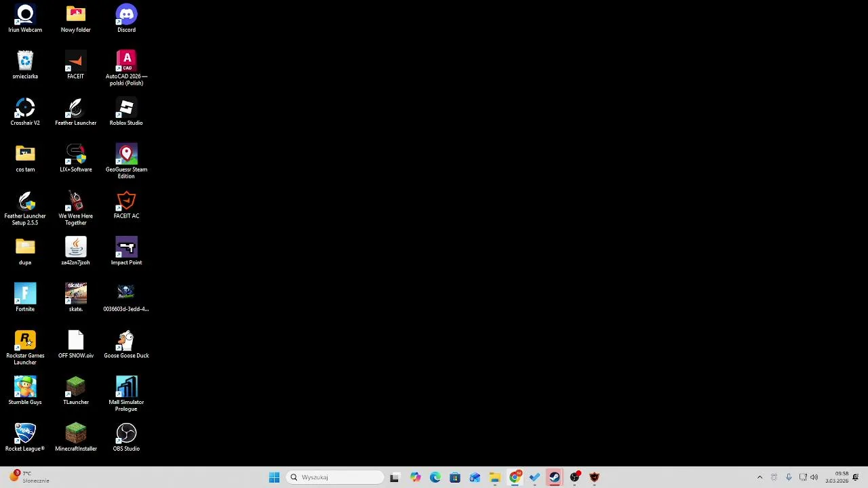Select the cos tam folder
The width and height of the screenshot is (868, 488).
coord(25,159)
